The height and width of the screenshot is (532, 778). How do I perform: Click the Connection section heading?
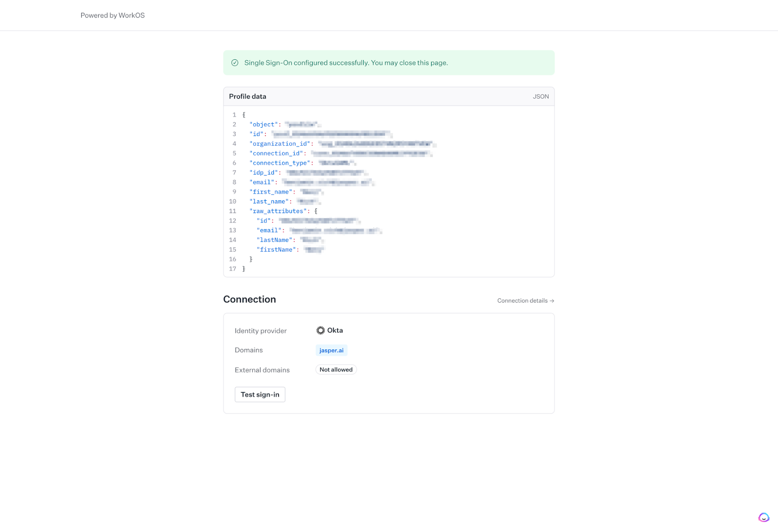pos(249,299)
